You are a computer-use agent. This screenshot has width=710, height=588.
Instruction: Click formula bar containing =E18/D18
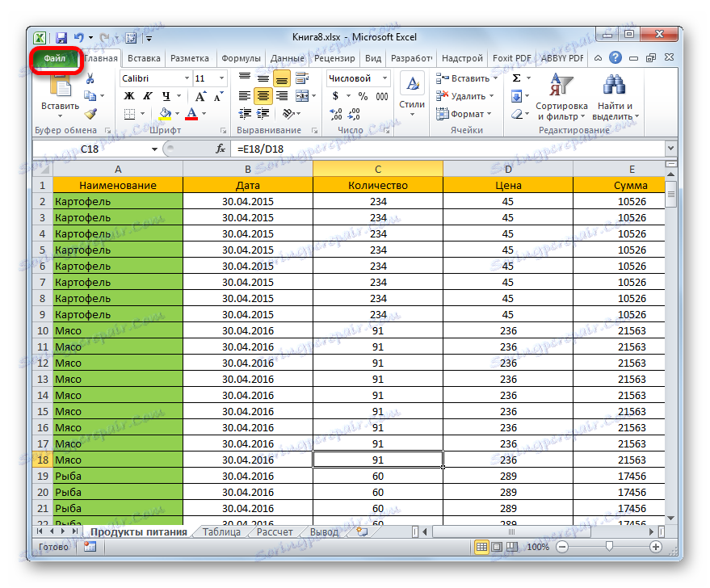coord(448,149)
